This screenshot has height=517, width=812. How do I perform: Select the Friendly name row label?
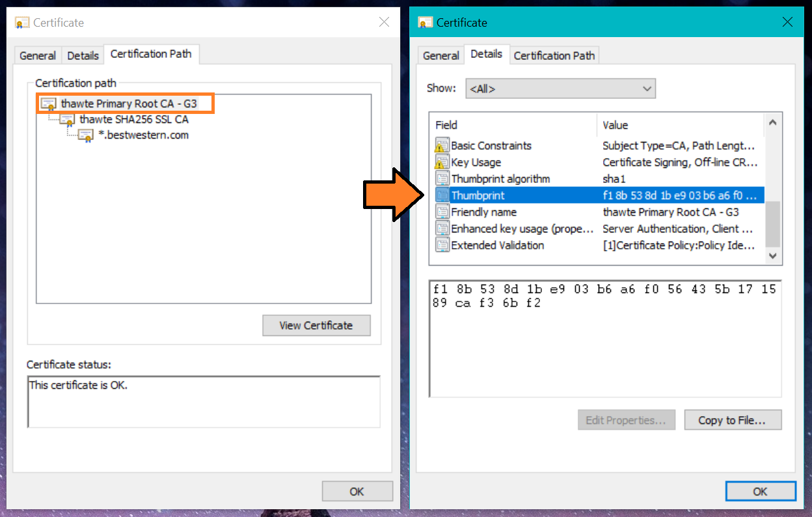[484, 212]
